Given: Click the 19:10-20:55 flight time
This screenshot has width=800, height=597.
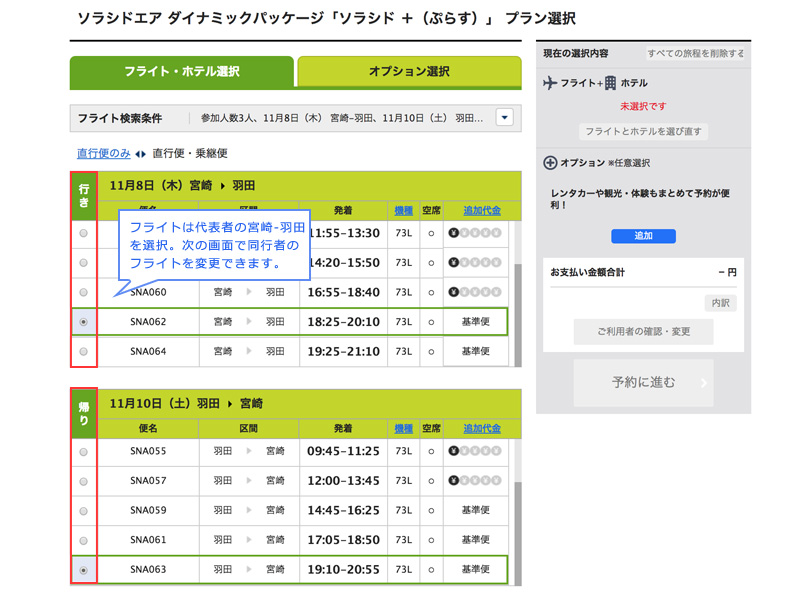Looking at the screenshot, I should (343, 569).
